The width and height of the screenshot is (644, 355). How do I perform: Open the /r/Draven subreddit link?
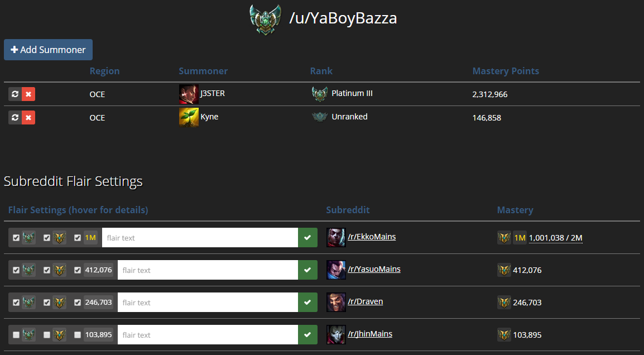coord(365,301)
